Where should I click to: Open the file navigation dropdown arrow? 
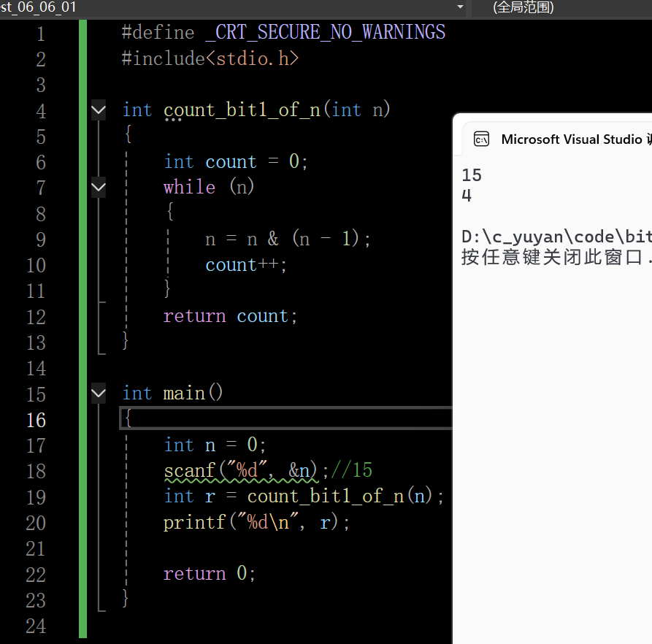pos(460,7)
